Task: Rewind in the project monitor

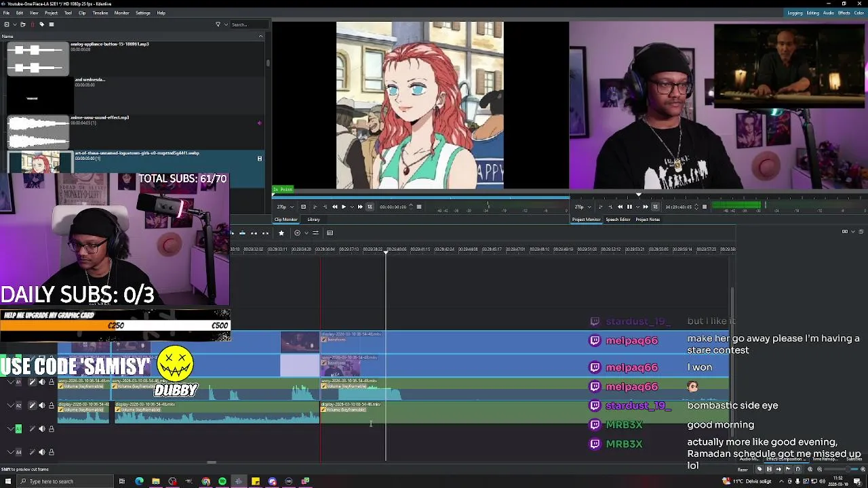Action: [620, 207]
